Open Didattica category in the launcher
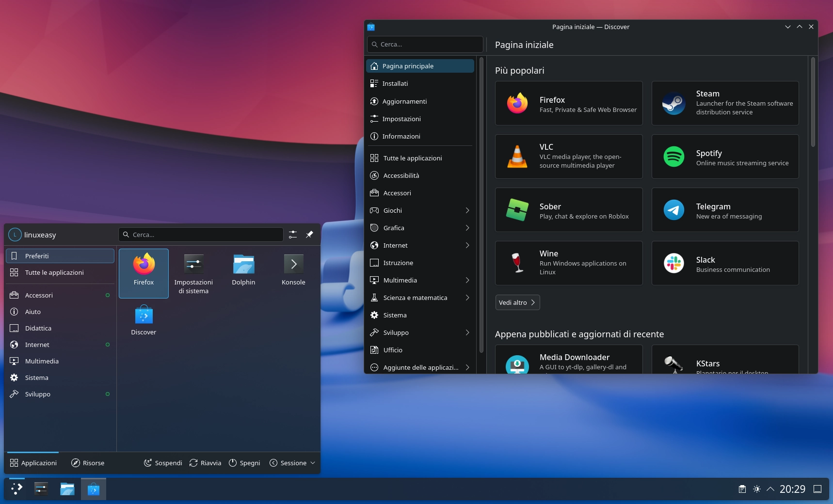Image resolution: width=833 pixels, height=504 pixels. point(60,328)
